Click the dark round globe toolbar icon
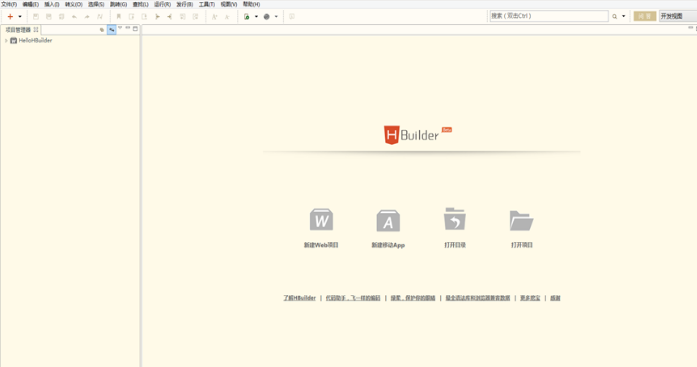Screen dimensions: 697x367 [x=267, y=16]
